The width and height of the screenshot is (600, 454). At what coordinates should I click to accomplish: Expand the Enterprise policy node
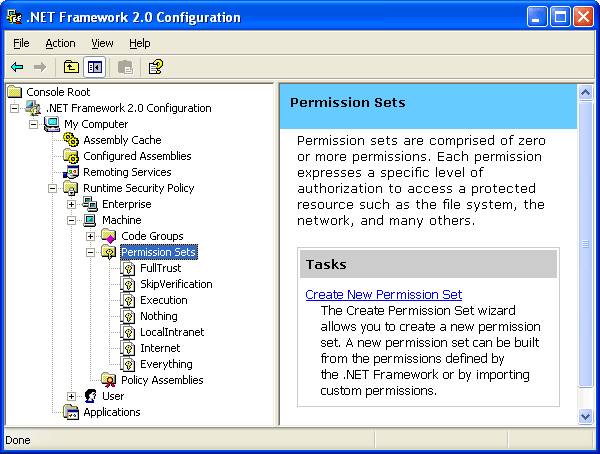pos(72,204)
